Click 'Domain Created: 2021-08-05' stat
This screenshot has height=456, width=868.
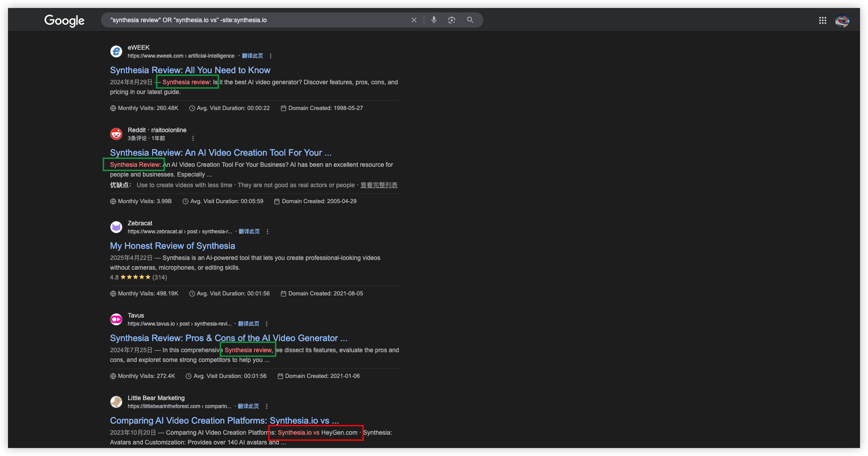322,294
